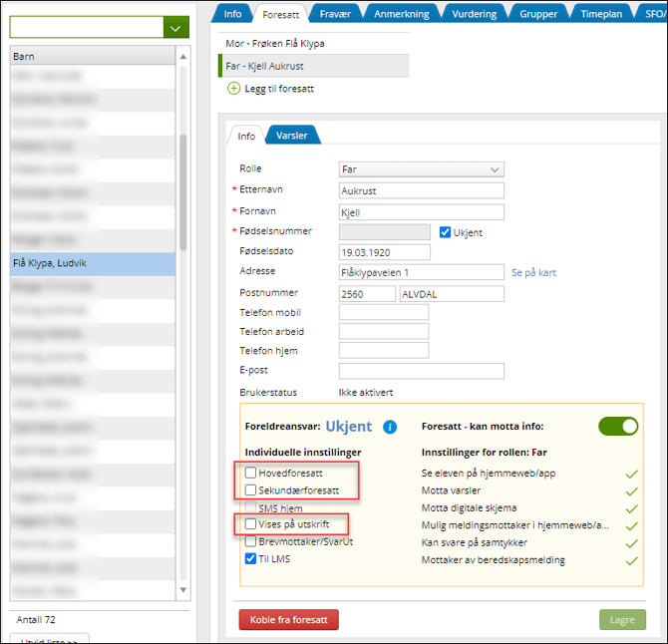This screenshot has height=644, width=668.
Task: Toggle the Foresatt kan motta info switch
Action: (x=618, y=426)
